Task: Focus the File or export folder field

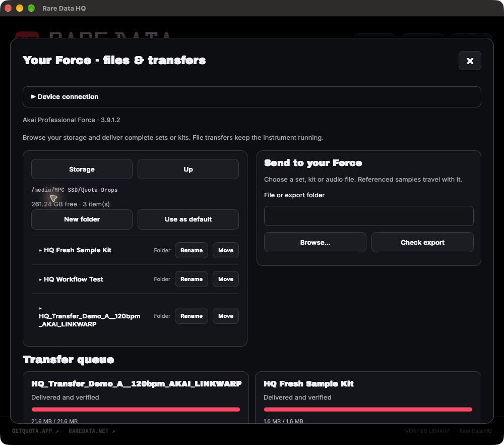Action: click(x=369, y=216)
